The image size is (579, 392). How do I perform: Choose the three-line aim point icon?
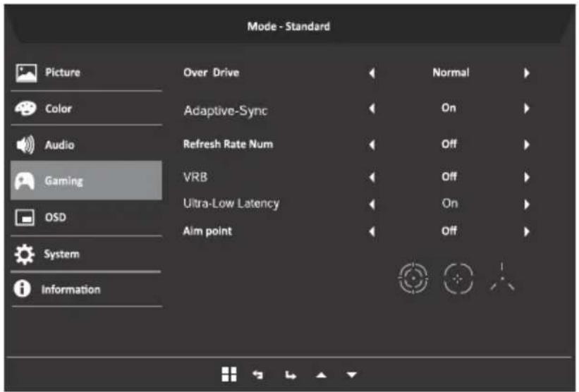[502, 277]
